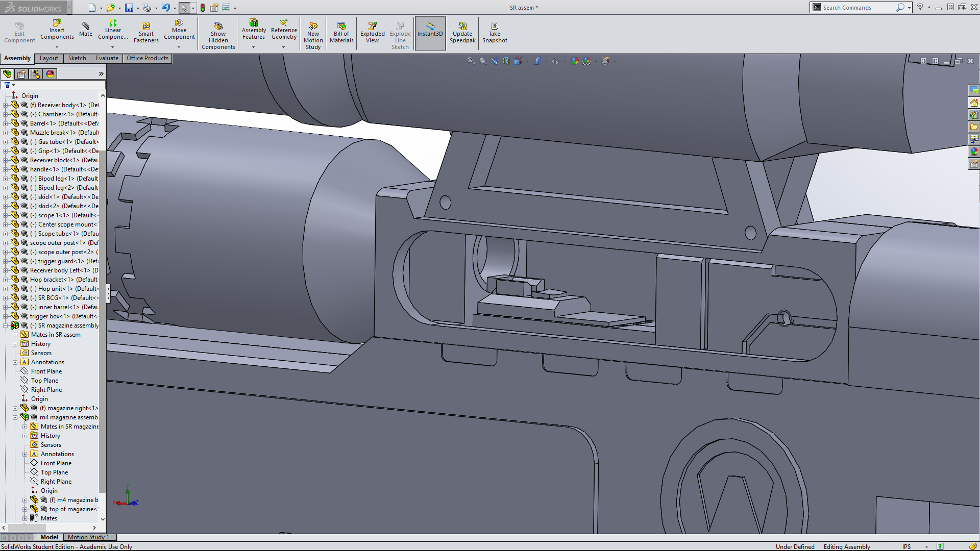Open Reference Geometry dropdown arrow
980x551 pixels.
pos(284,47)
